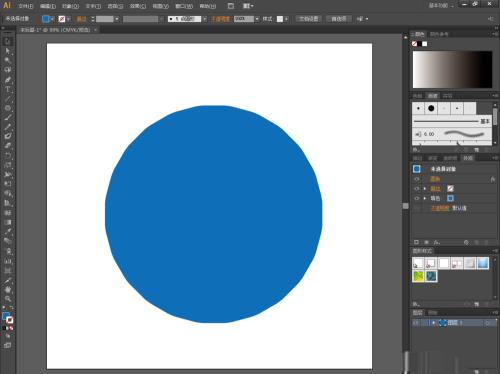Toggle visibility eye of the fill attribute
The image size is (500, 374).
[x=417, y=198]
